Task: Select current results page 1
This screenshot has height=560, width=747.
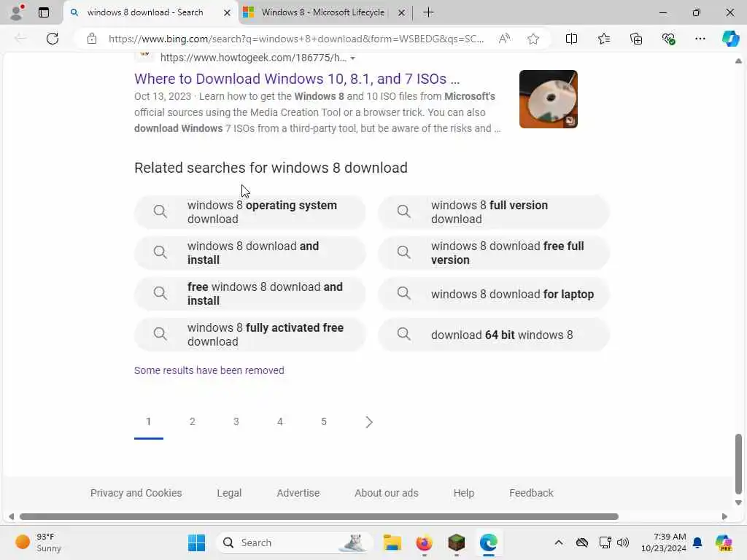Action: tap(149, 421)
